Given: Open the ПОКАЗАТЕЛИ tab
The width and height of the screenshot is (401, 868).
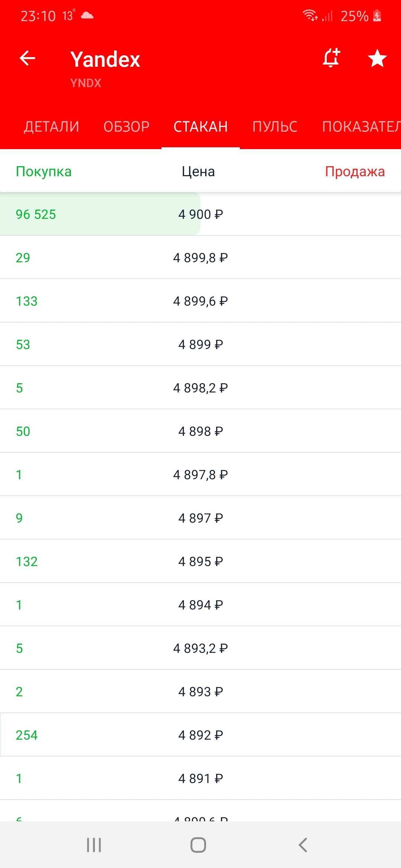Looking at the screenshot, I should (361, 127).
